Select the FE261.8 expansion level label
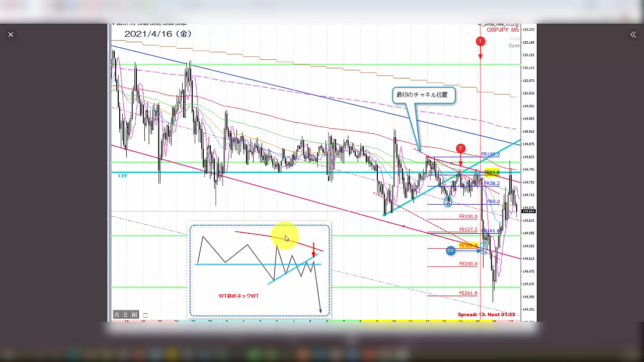This screenshot has width=644, height=362. [x=468, y=293]
